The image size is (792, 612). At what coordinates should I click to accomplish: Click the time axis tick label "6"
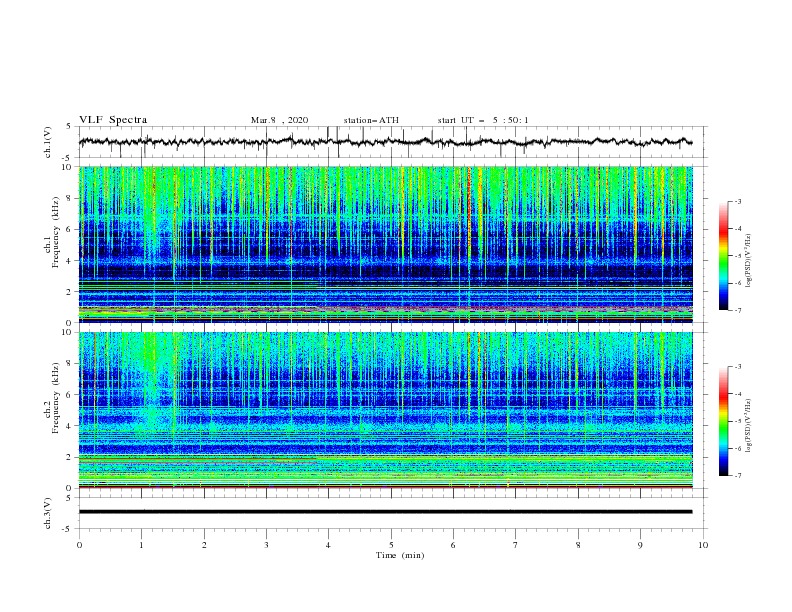pyautogui.click(x=453, y=545)
